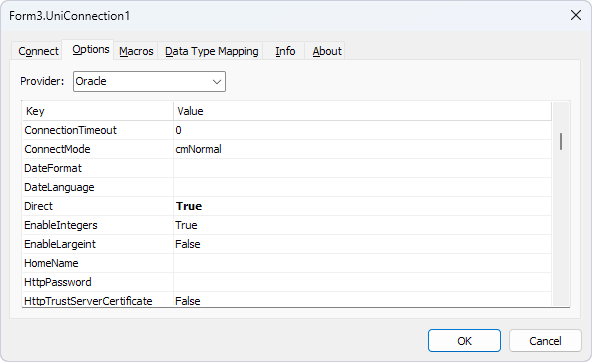Click the HttpTrustServerCertificate False value
Screen dimensions: 592x362
tap(362, 300)
